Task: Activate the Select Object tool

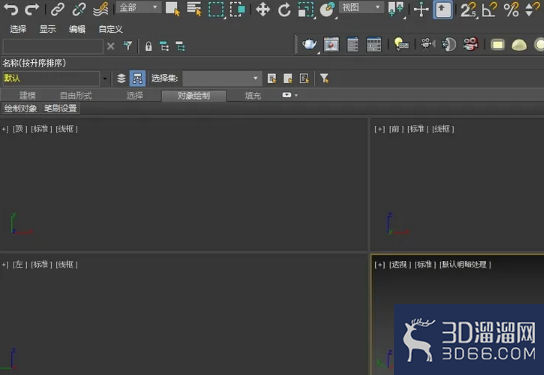Action: coord(172,9)
